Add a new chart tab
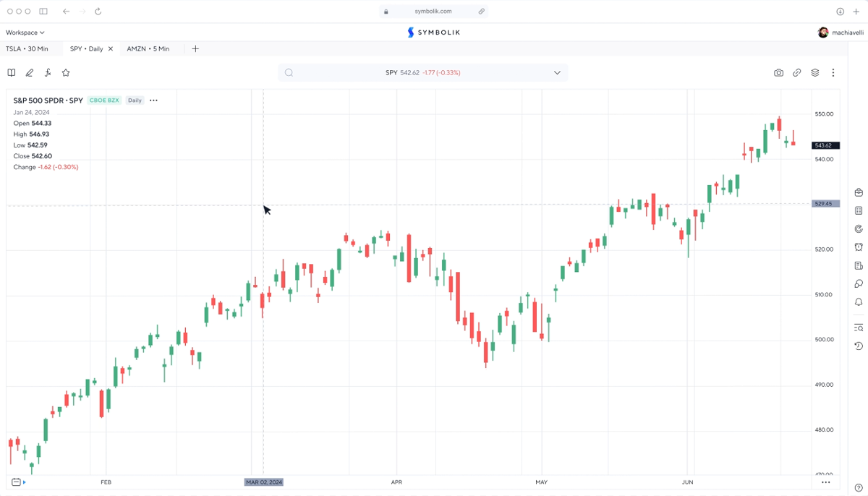The image size is (868, 496). tap(195, 49)
